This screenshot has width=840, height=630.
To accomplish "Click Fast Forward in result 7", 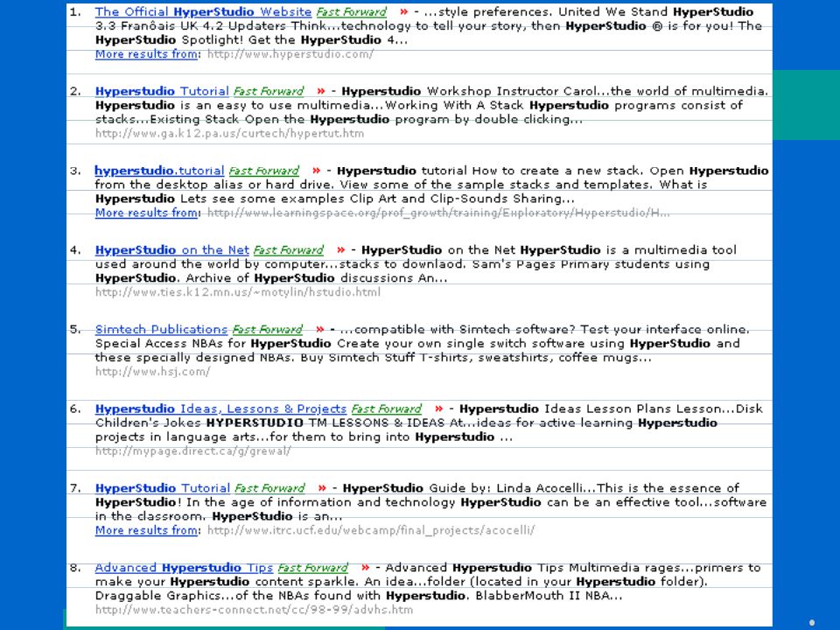I will (269, 488).
